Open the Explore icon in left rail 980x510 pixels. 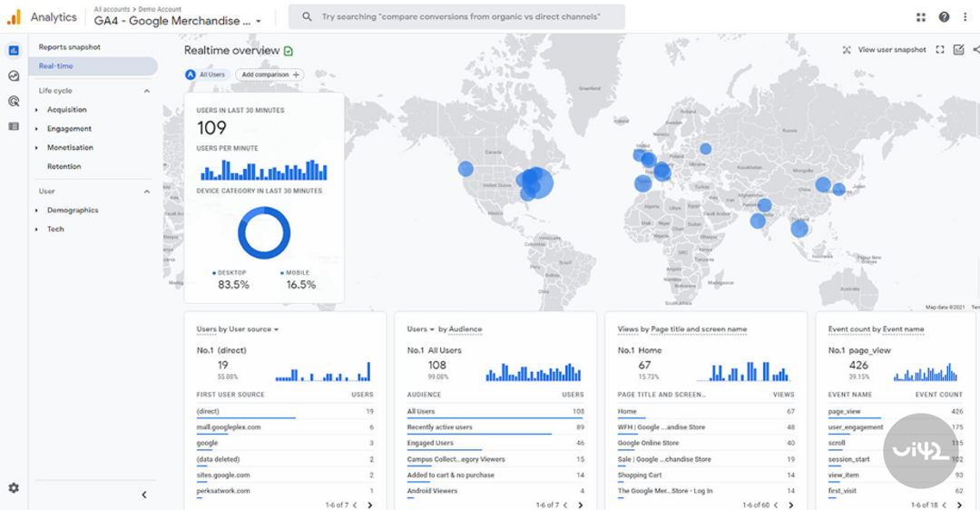tap(14, 75)
